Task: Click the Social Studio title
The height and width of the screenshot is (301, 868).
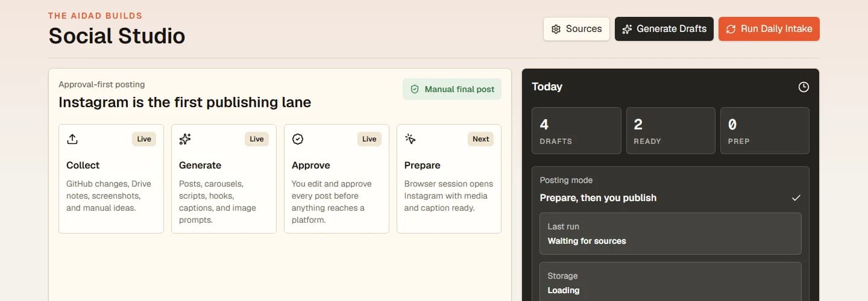Action: click(117, 36)
